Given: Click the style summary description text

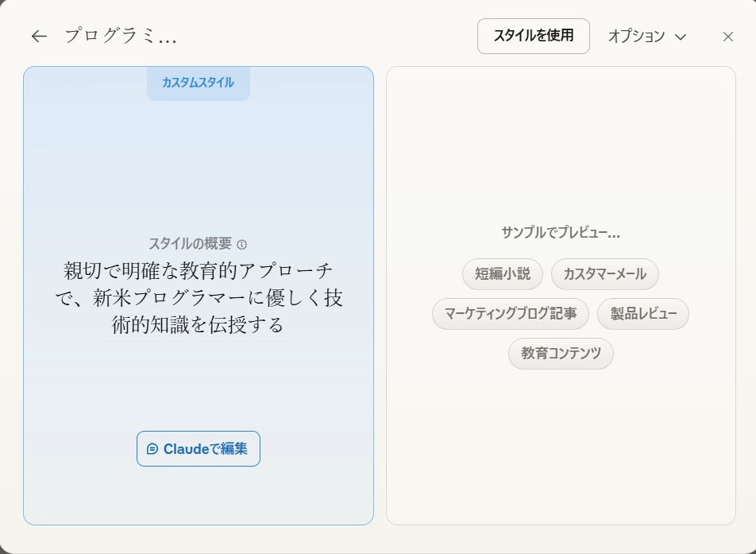Looking at the screenshot, I should click(199, 298).
